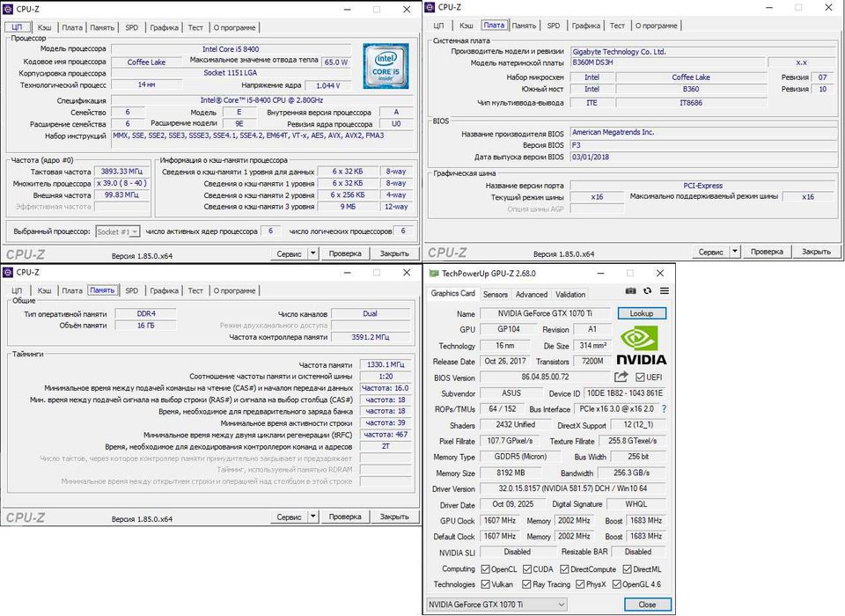Click Закрыть in the Плата window
Image resolution: width=845 pixels, height=616 pixels.
click(x=817, y=251)
